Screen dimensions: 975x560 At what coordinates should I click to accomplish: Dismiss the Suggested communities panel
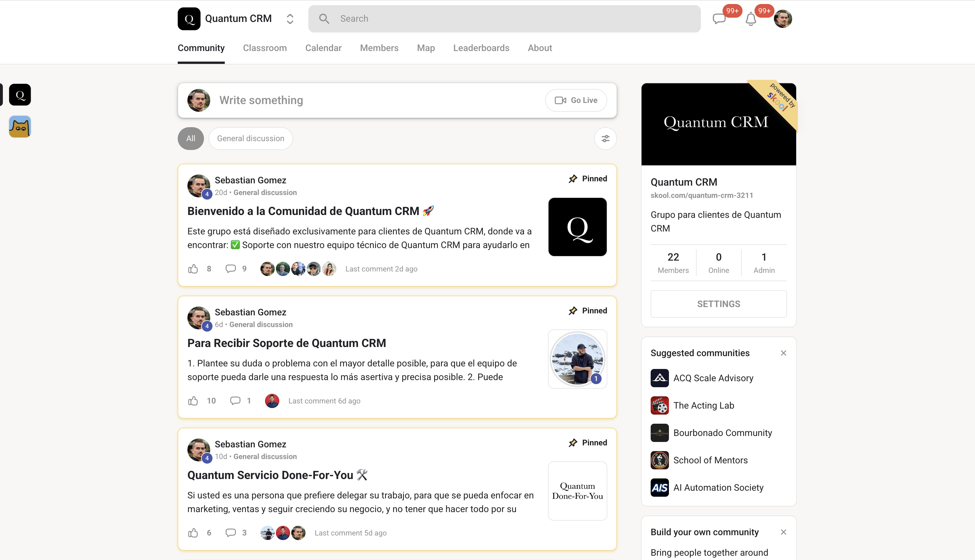(x=783, y=353)
